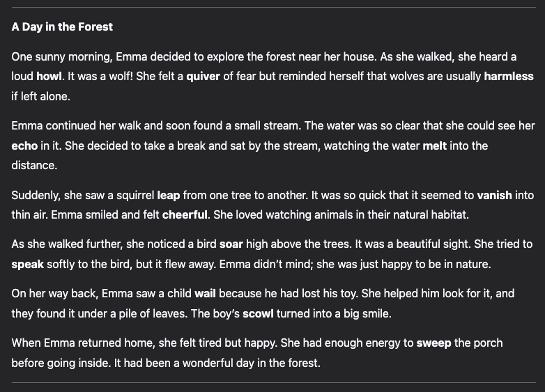545x392 pixels.
Task: Click the bold word 'harmless'
Action: coord(509,76)
